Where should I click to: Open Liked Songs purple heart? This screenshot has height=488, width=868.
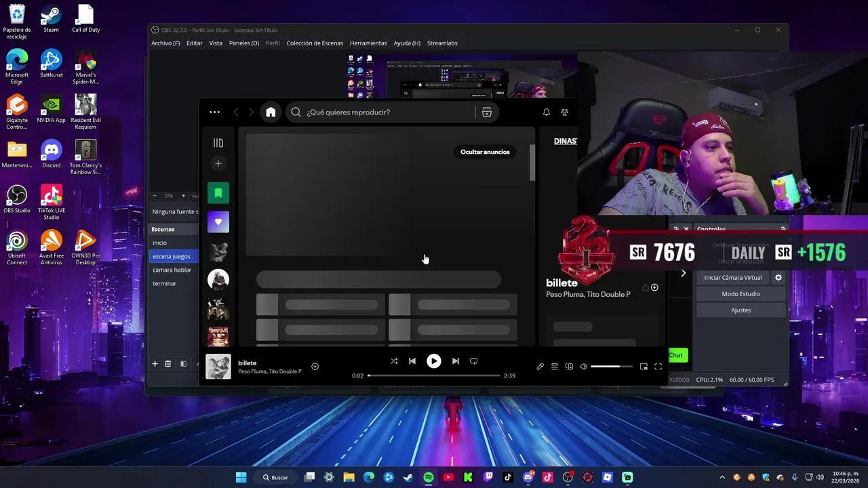[x=218, y=222]
